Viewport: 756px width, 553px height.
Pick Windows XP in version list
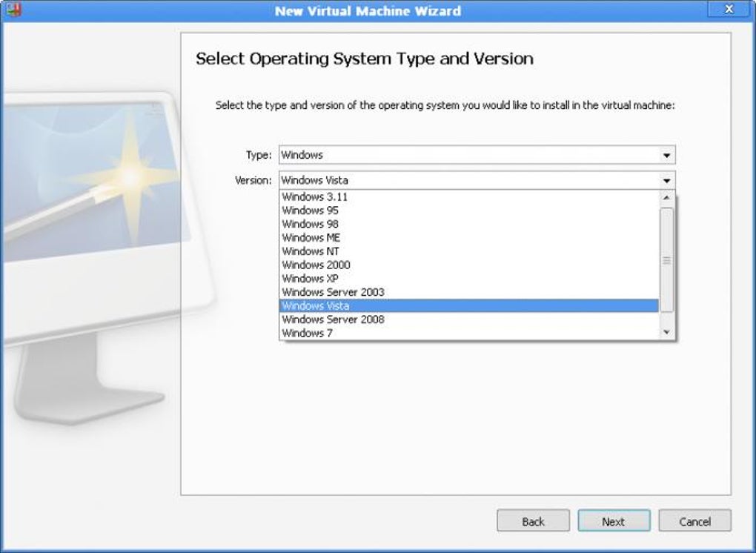tap(468, 278)
